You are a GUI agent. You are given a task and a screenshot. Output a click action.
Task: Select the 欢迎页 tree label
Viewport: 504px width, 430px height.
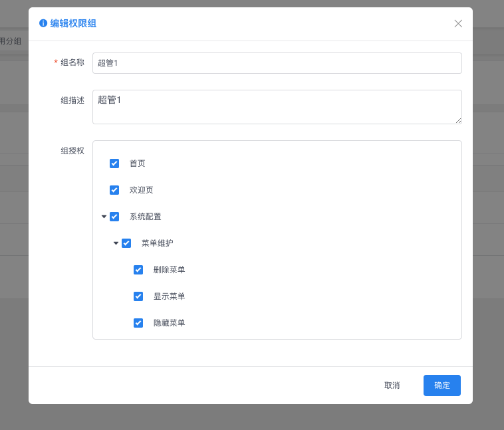click(142, 190)
